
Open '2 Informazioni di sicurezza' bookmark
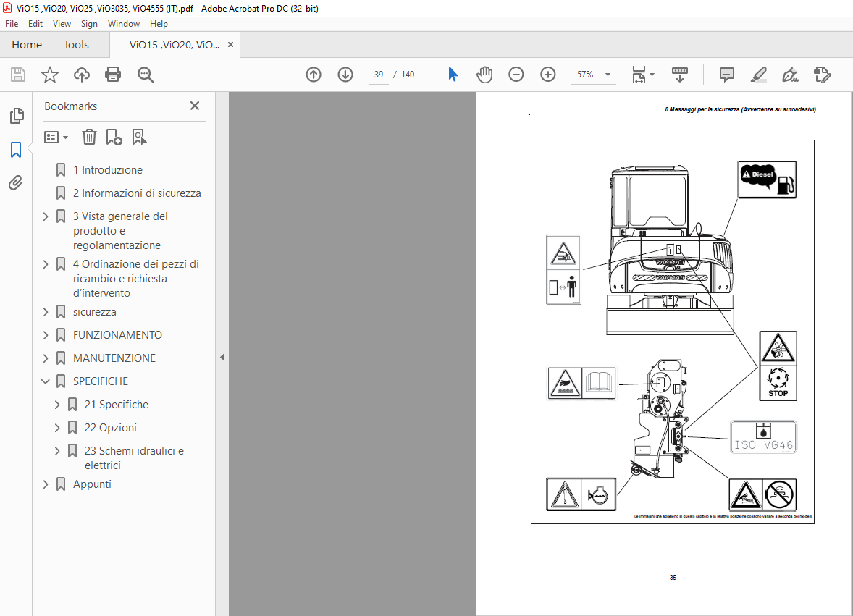coord(137,193)
